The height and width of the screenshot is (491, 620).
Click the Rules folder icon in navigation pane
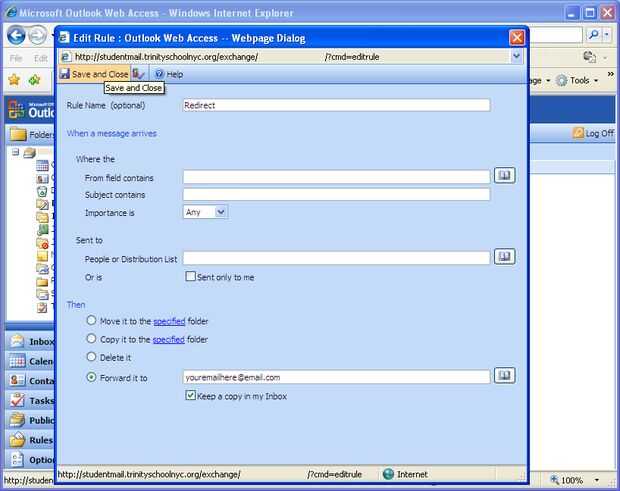(17, 440)
